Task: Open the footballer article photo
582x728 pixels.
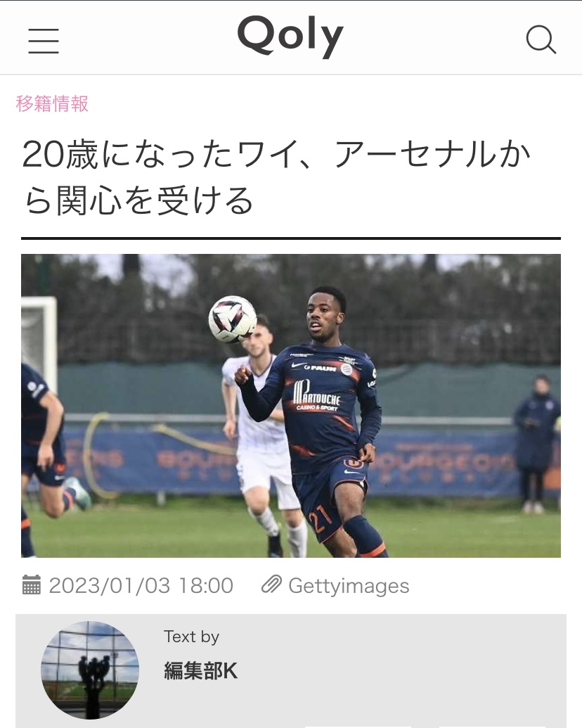Action: (291, 405)
